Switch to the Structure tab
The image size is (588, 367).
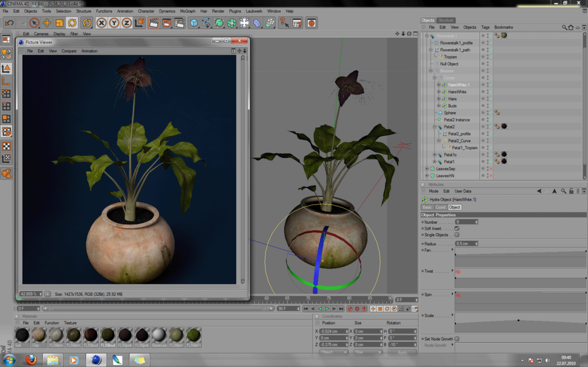446,20
